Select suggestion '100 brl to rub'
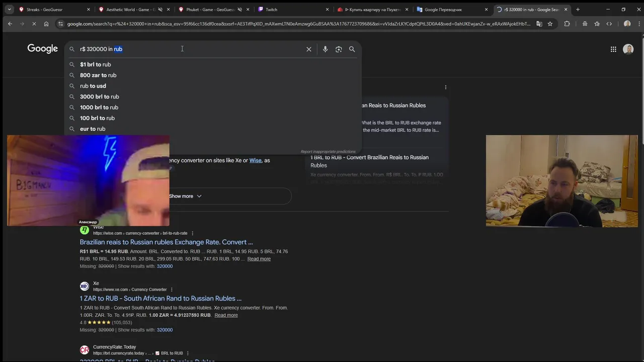The height and width of the screenshot is (362, 644). click(213, 118)
